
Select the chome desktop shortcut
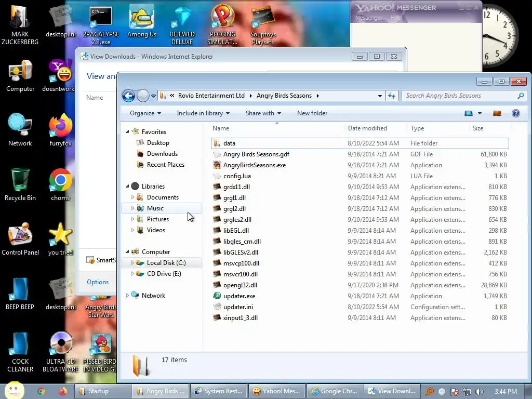coord(60,185)
